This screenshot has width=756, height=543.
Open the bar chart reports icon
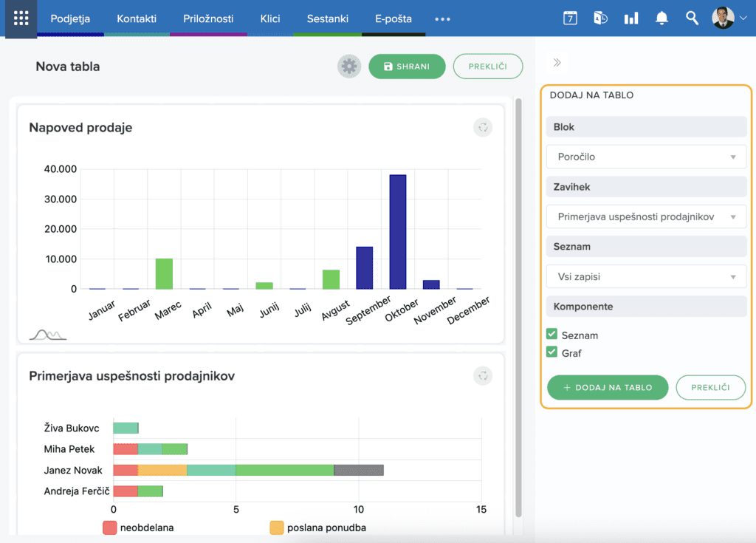tap(630, 18)
